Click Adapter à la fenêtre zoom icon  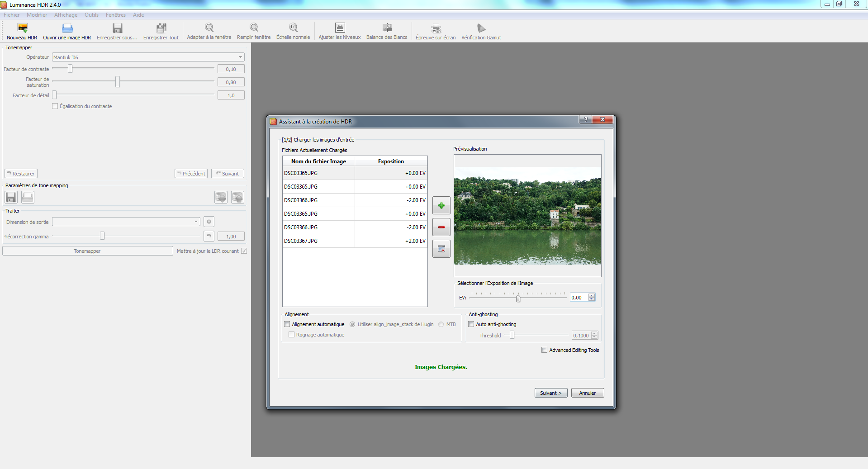(x=209, y=28)
